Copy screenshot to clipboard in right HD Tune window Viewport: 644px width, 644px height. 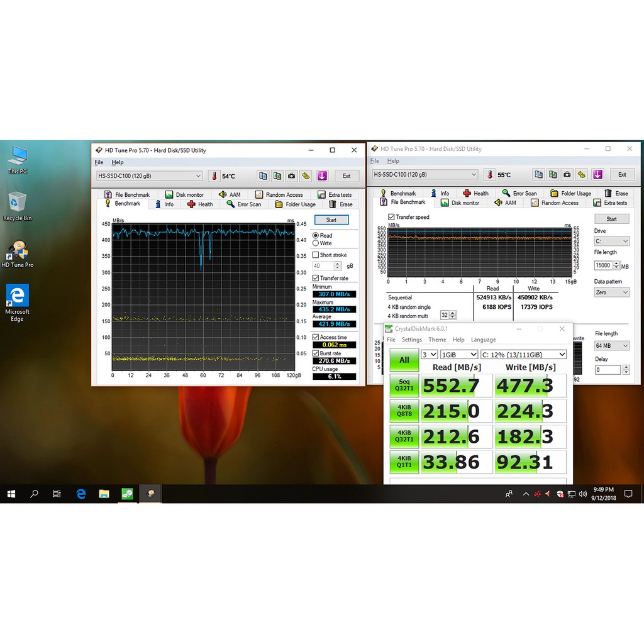pyautogui.click(x=553, y=175)
